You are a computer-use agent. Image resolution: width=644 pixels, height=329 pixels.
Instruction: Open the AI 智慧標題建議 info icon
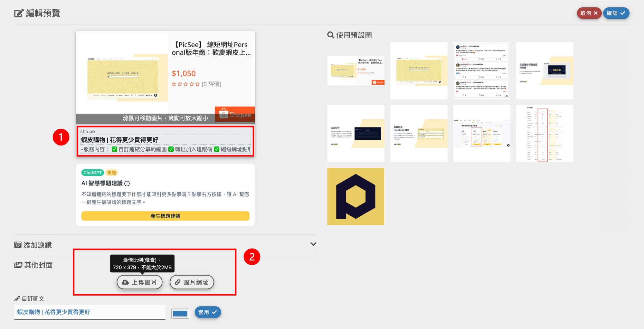(127, 183)
